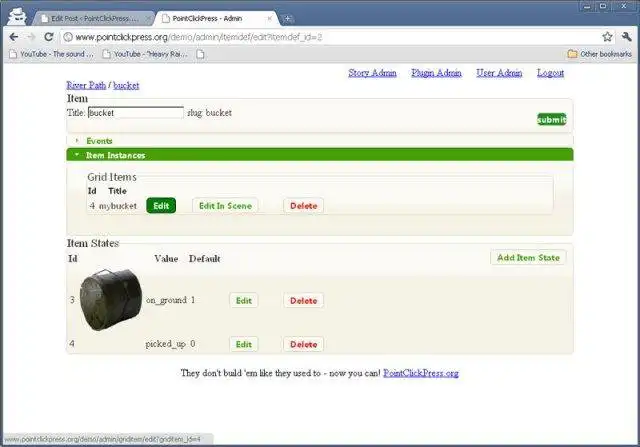Screen dimensions: 640x447
Task: Switch to the Edit Post tab
Action: 92,18
